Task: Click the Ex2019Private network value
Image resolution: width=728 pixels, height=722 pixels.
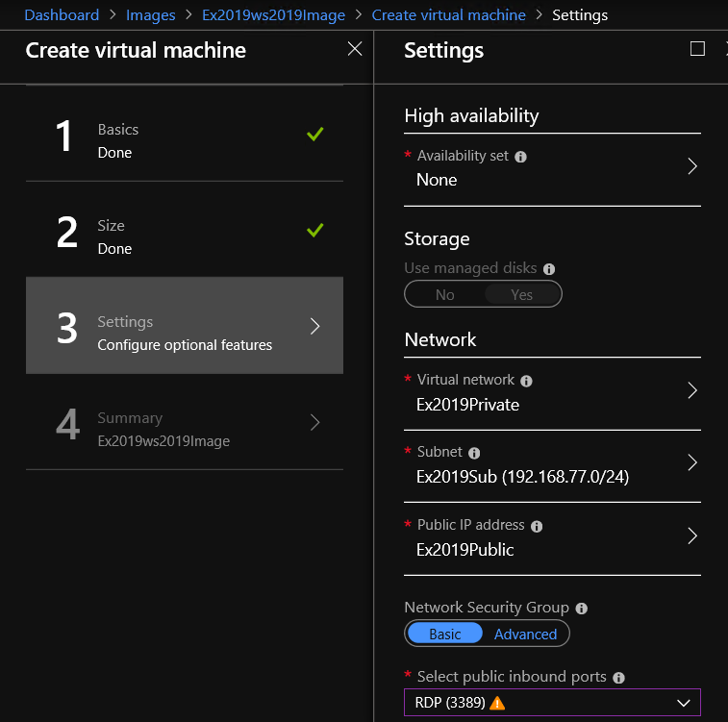Action: [467, 405]
